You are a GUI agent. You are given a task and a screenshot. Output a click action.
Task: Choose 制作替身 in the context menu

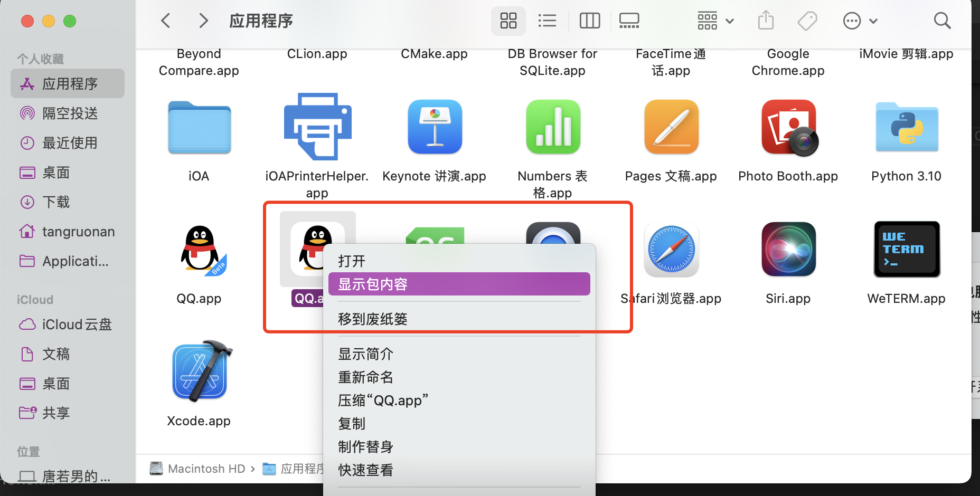pos(459,446)
